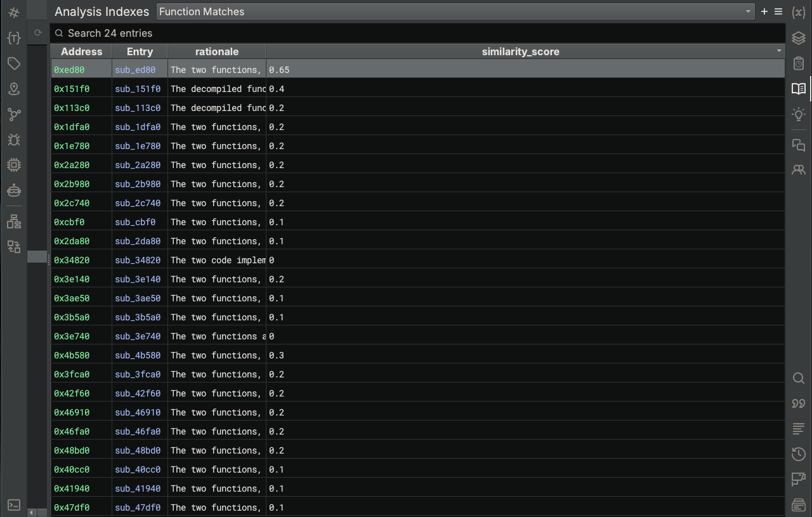Viewport: 812px width, 517px height.
Task: Sort by the Entry column header
Action: pyautogui.click(x=140, y=51)
